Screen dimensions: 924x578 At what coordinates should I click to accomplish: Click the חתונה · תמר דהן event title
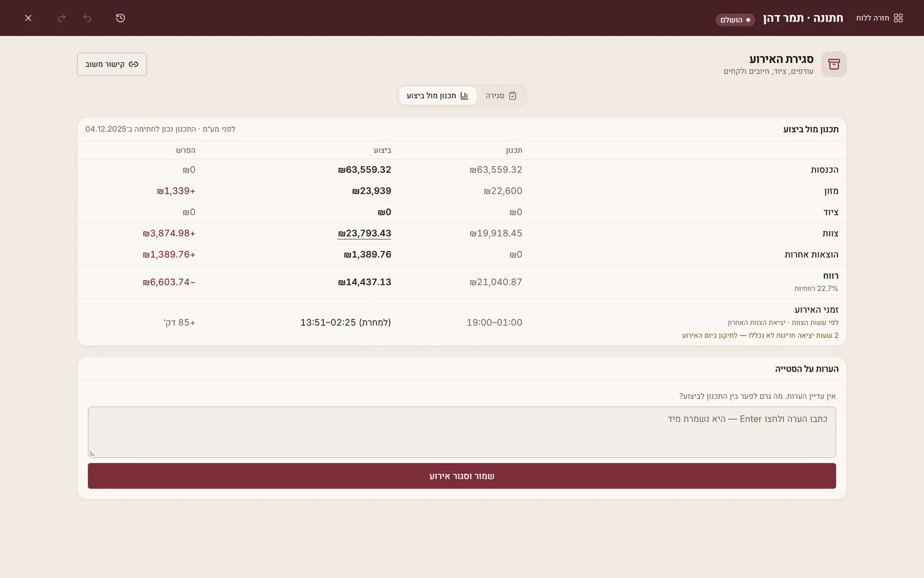[803, 18]
